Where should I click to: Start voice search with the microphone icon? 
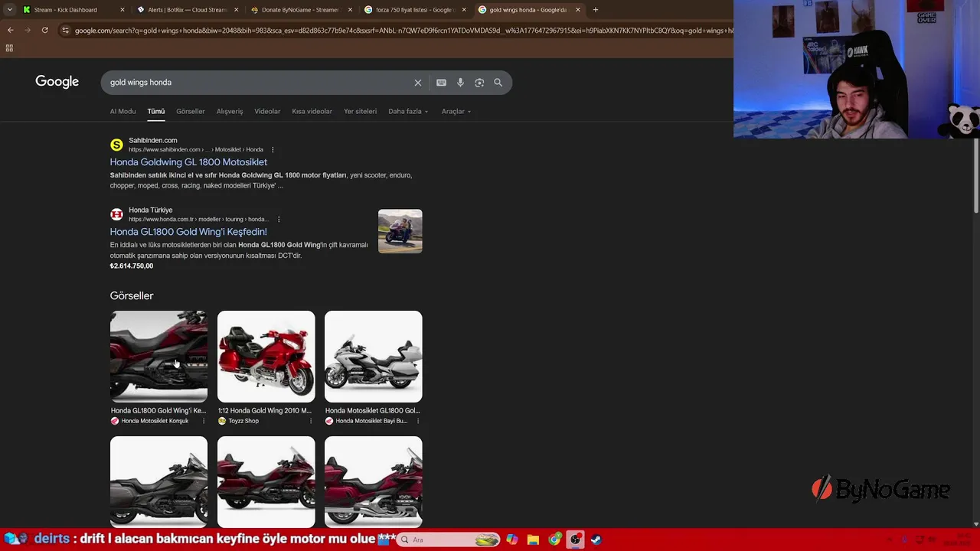(x=460, y=83)
